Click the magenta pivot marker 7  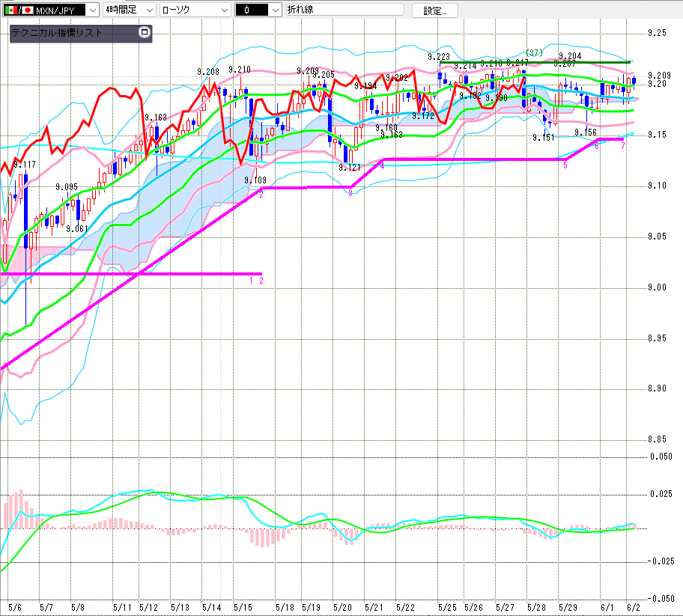623,145
